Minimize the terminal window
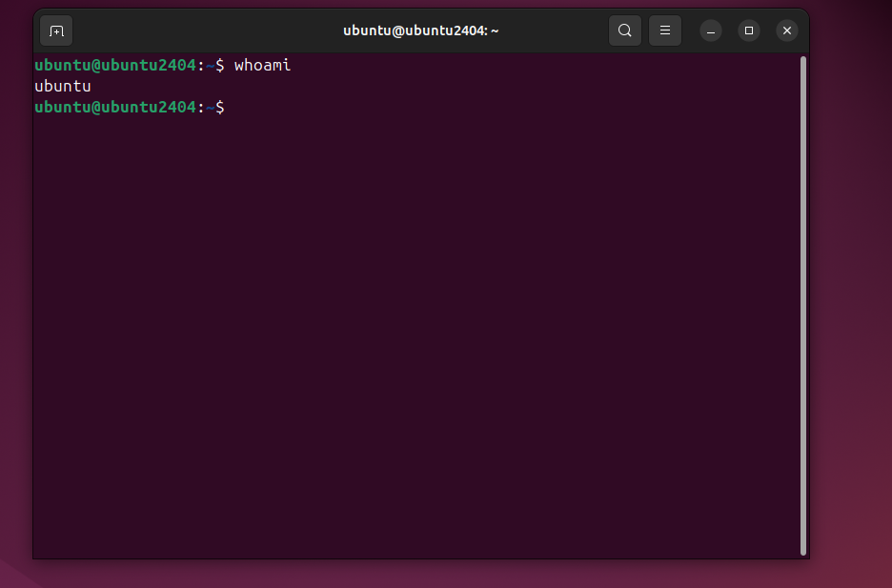This screenshot has width=892, height=588. click(711, 30)
